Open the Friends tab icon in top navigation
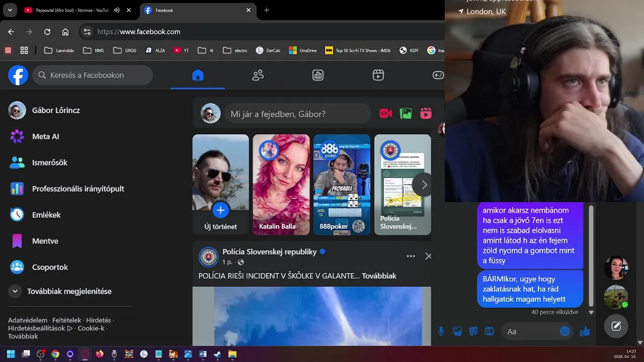This screenshot has height=362, width=644. pos(258,75)
